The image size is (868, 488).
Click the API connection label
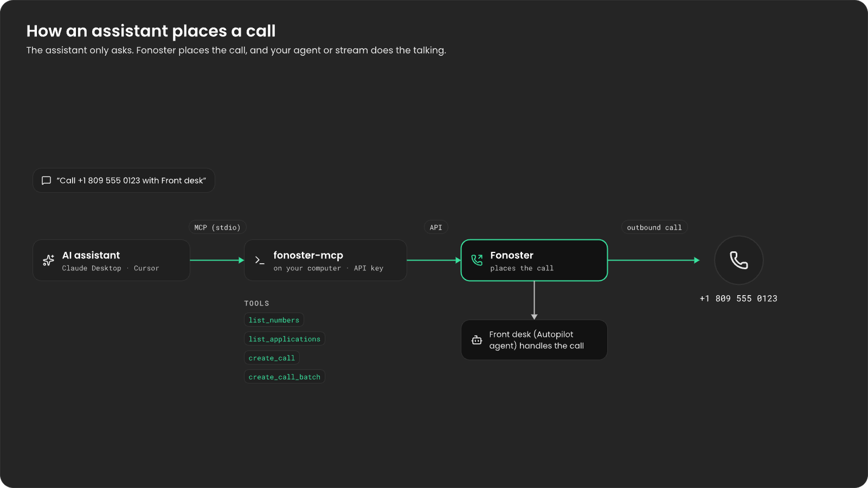coord(436,227)
